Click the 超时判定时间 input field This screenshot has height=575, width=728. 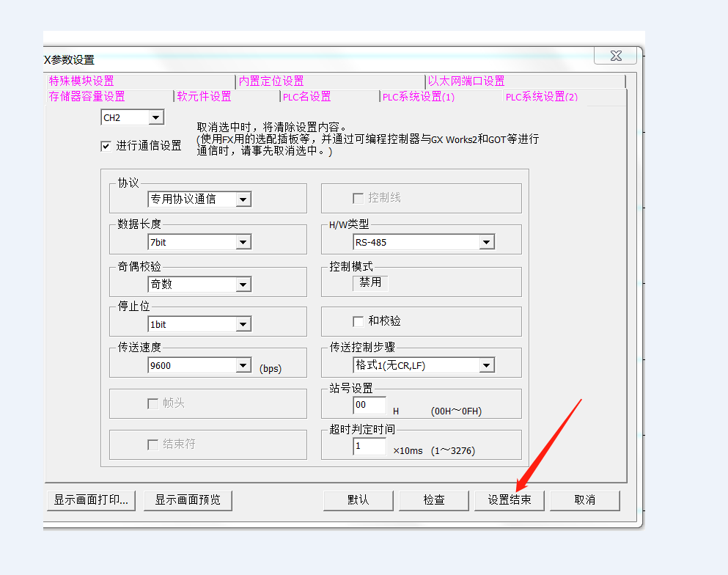(x=369, y=446)
